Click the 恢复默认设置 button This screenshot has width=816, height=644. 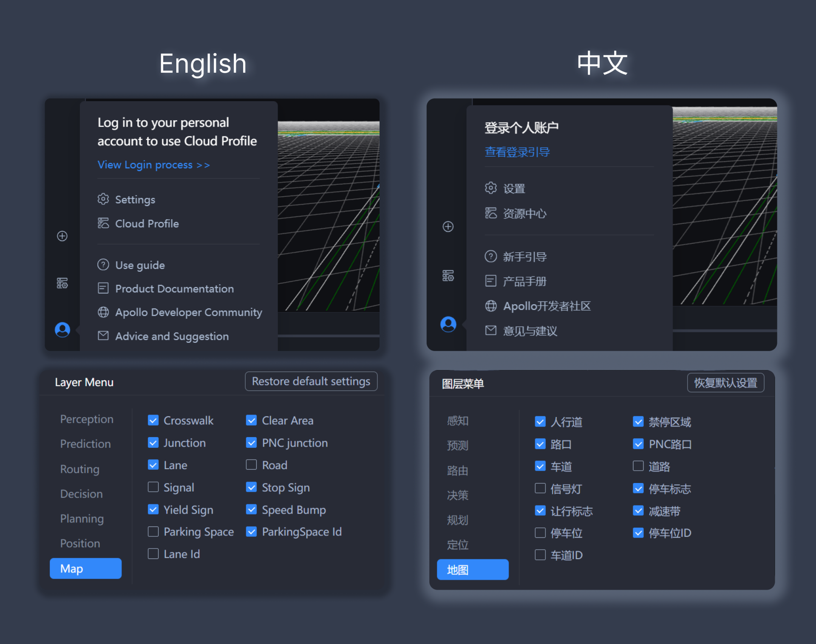tap(725, 383)
